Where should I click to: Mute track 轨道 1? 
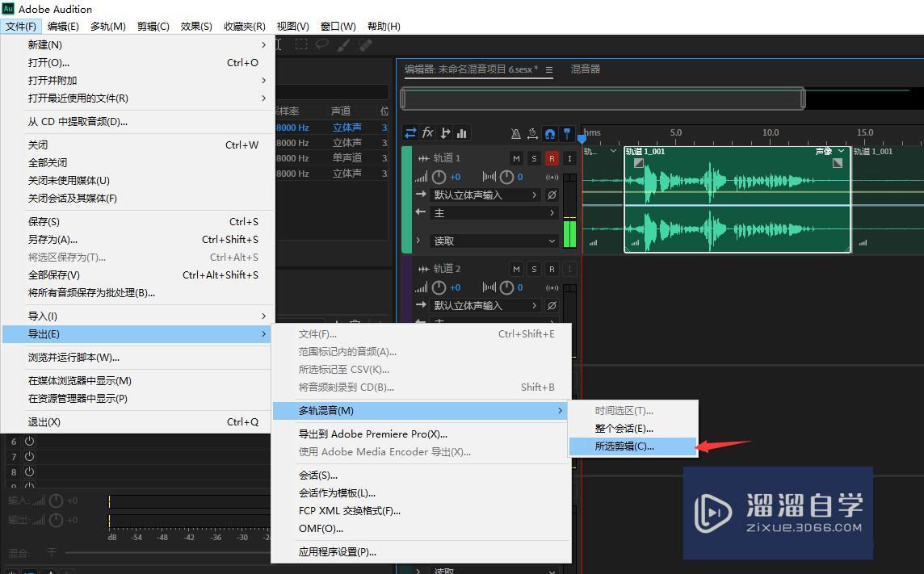tap(516, 158)
